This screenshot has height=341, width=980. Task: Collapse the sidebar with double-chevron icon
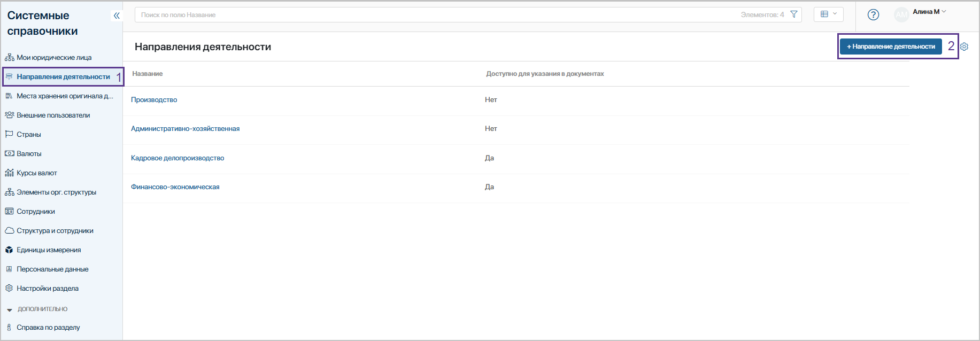[117, 15]
